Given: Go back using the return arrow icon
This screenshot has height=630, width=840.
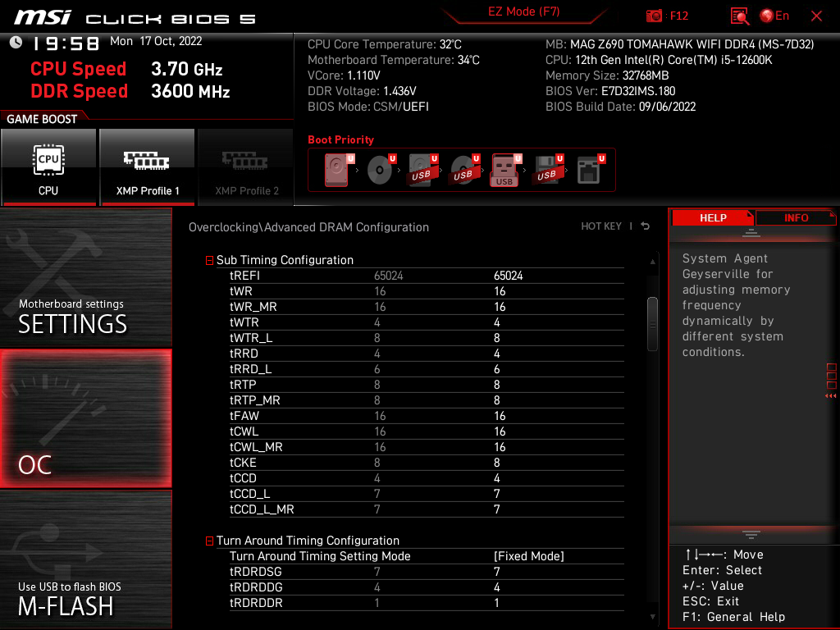Looking at the screenshot, I should pos(646,226).
